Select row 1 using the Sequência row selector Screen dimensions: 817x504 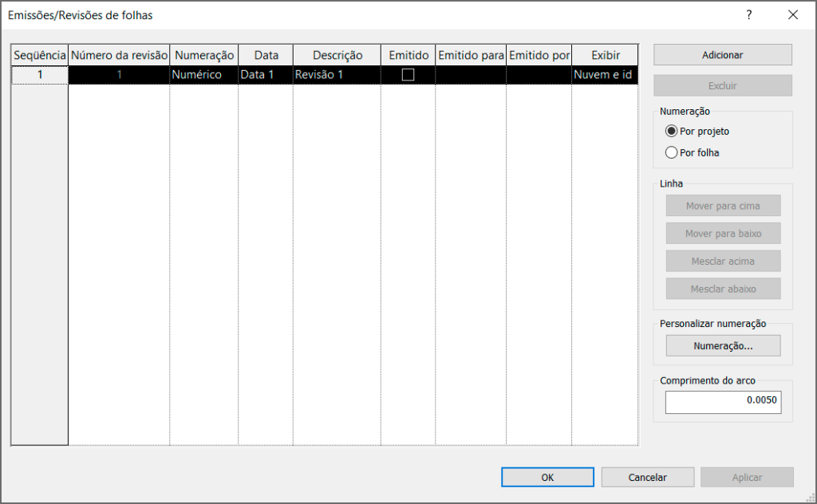(x=39, y=73)
